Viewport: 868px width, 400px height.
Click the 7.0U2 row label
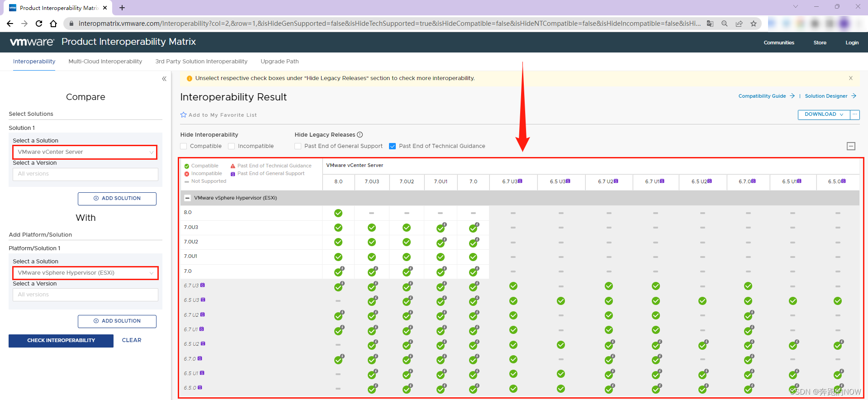(191, 242)
